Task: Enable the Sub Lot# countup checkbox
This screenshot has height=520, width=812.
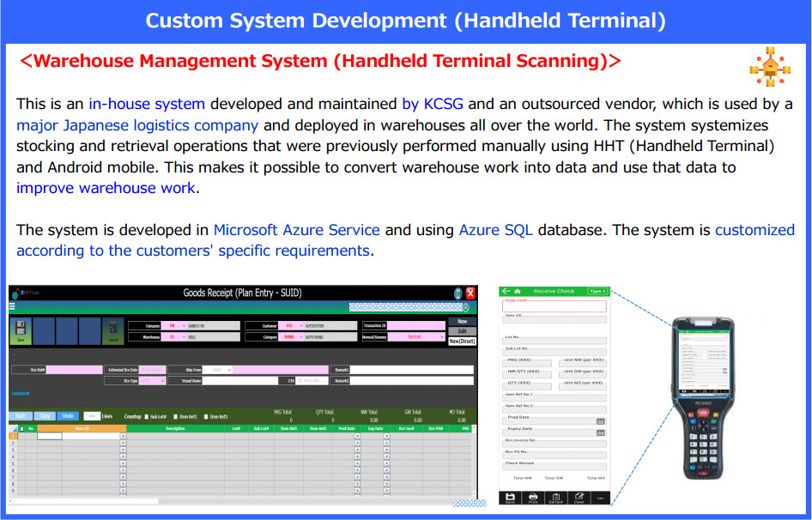Action: click(145, 416)
